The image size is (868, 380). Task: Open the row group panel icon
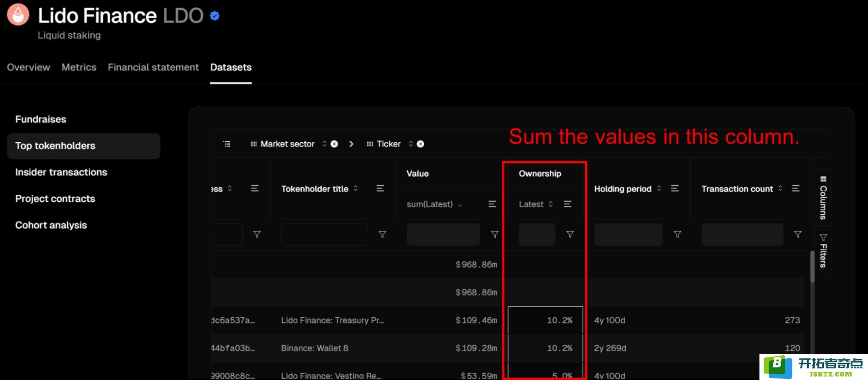pyautogui.click(x=227, y=144)
